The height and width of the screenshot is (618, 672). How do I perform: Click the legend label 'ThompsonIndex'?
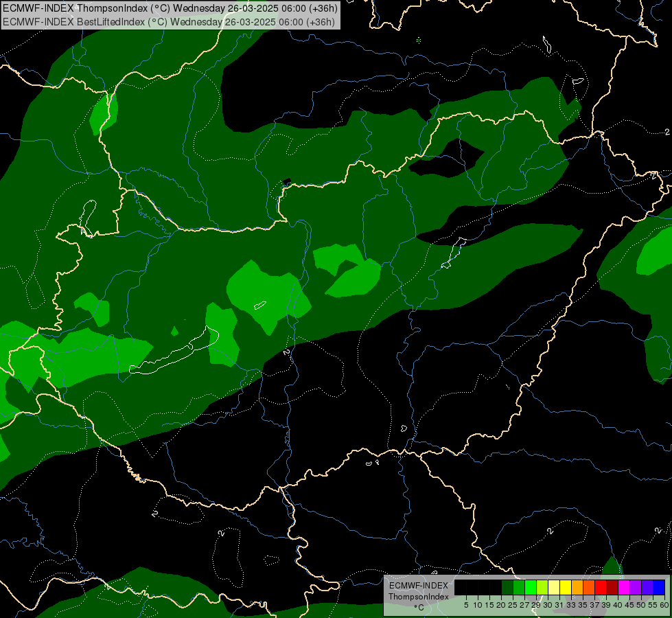click(x=419, y=597)
